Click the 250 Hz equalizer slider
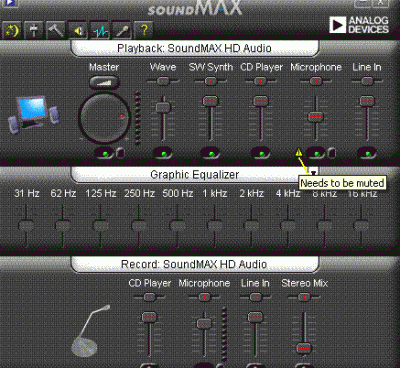This screenshot has width=400, height=368. click(x=139, y=226)
